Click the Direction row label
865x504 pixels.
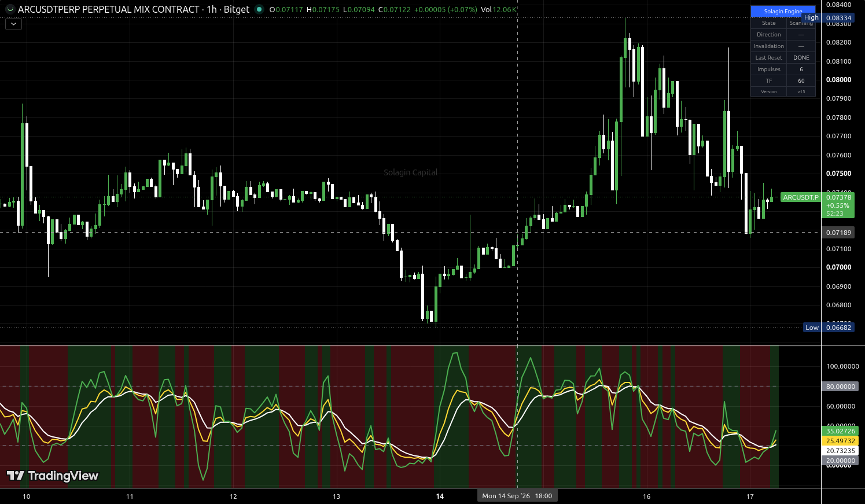point(768,35)
